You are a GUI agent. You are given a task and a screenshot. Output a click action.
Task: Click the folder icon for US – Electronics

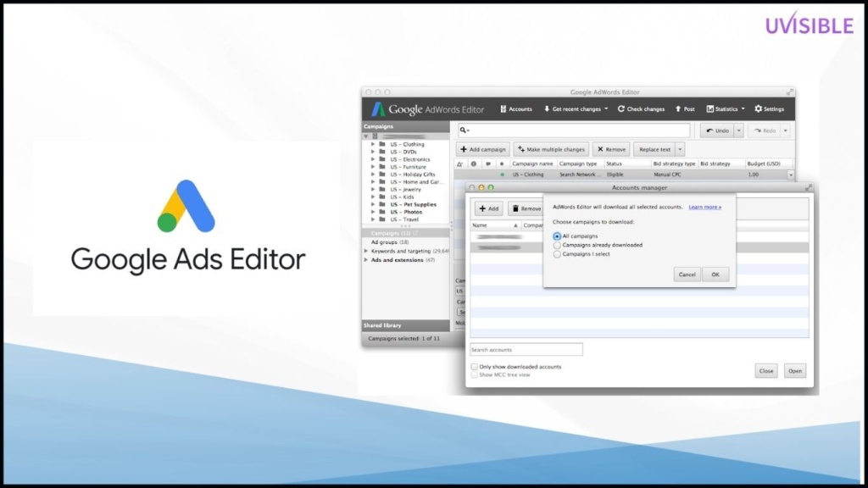(382, 159)
